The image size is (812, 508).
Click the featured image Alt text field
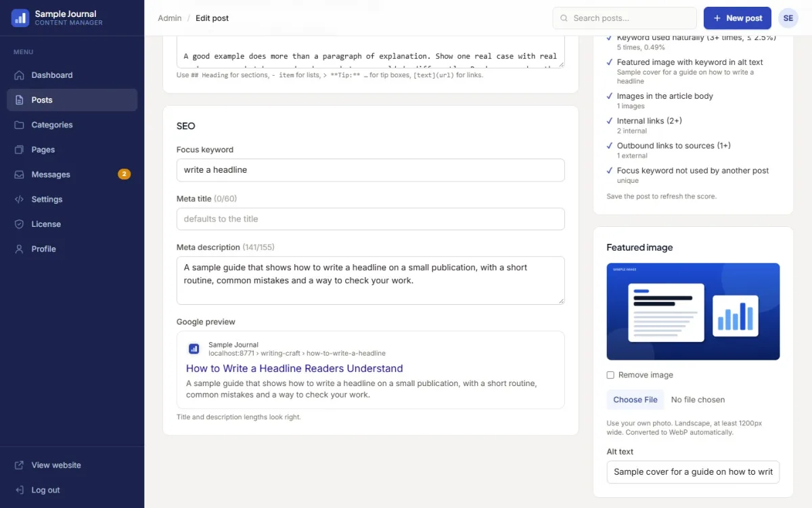(694, 472)
